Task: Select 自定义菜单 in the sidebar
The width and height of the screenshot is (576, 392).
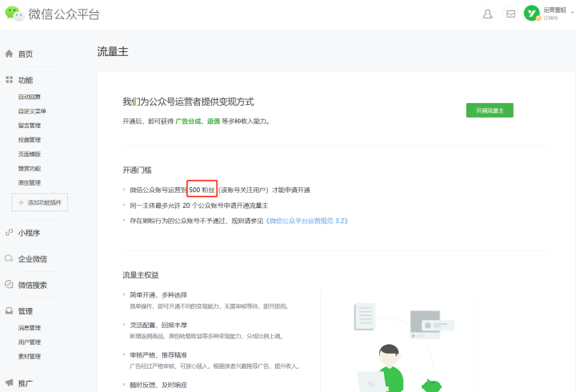Action: pyautogui.click(x=32, y=111)
